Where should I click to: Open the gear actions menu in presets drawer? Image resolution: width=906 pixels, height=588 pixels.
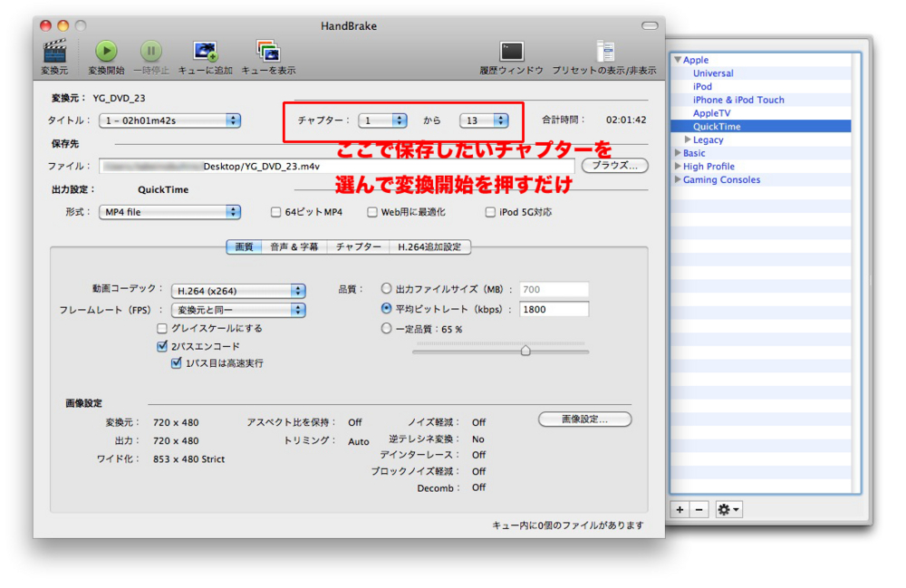728,509
